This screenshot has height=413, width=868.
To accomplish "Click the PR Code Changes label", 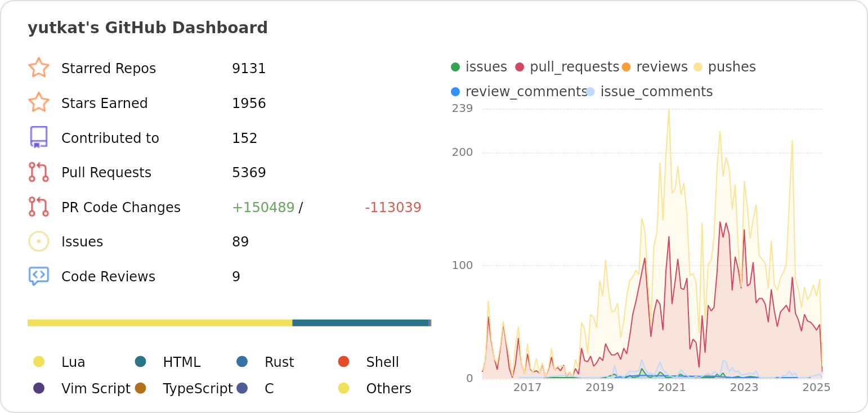I will [121, 208].
